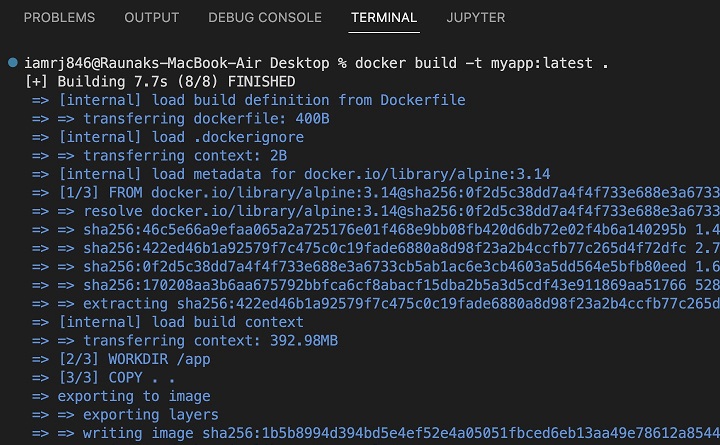Switch to the PROBLEMS tab
The width and height of the screenshot is (720, 445).
pos(59,18)
